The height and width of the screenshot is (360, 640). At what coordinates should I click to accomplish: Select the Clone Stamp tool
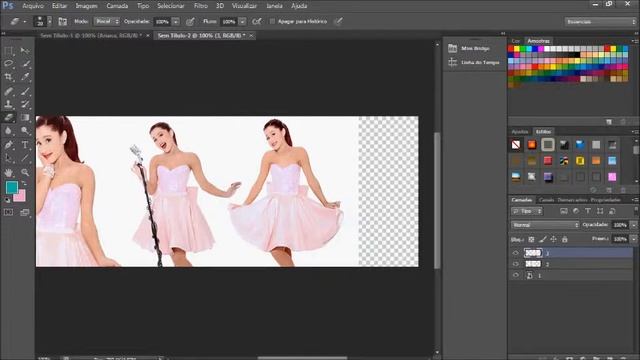click(x=8, y=104)
